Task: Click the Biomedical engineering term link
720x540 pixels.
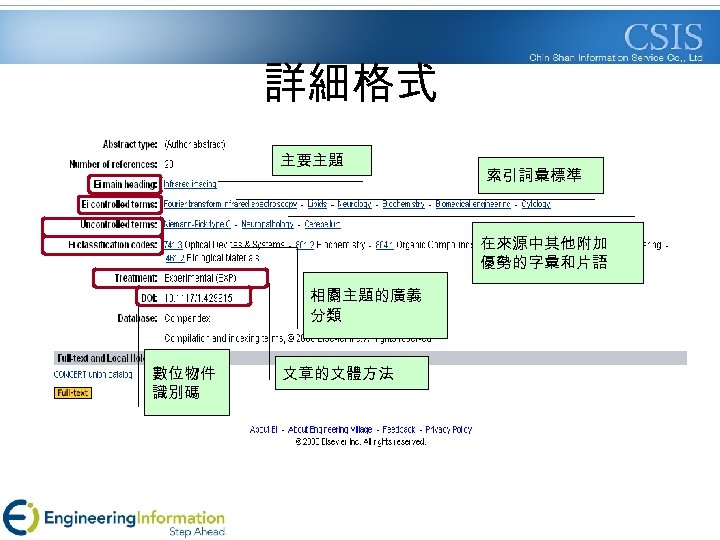Action: click(473, 204)
